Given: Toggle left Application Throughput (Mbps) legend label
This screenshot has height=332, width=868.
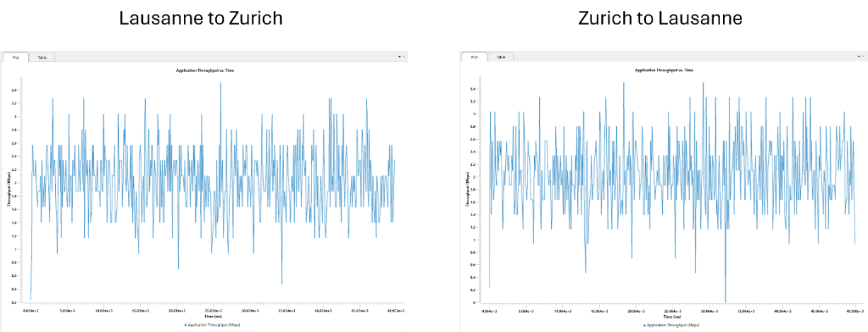Looking at the screenshot, I should tap(212, 324).
